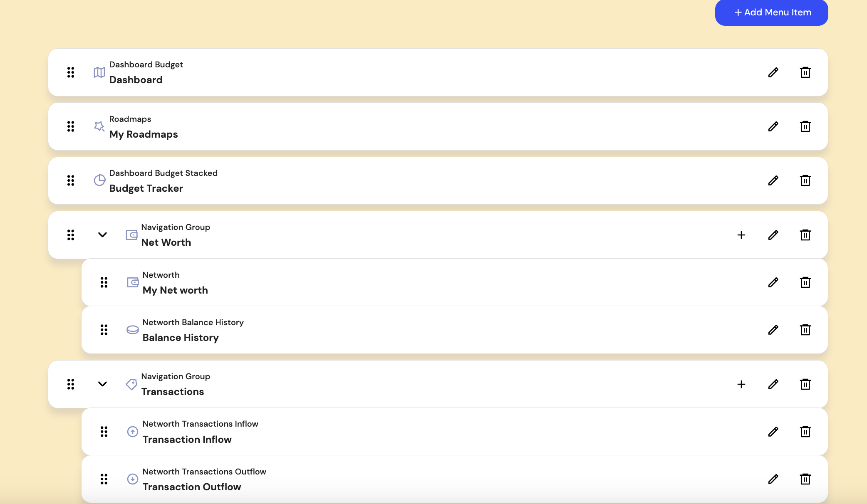Click the Add Menu Item button

pos(771,12)
